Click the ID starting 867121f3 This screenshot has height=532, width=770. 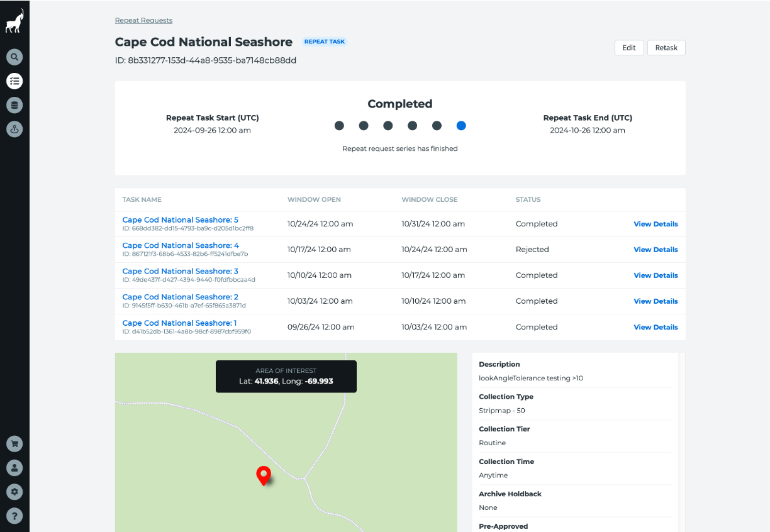click(x=186, y=254)
